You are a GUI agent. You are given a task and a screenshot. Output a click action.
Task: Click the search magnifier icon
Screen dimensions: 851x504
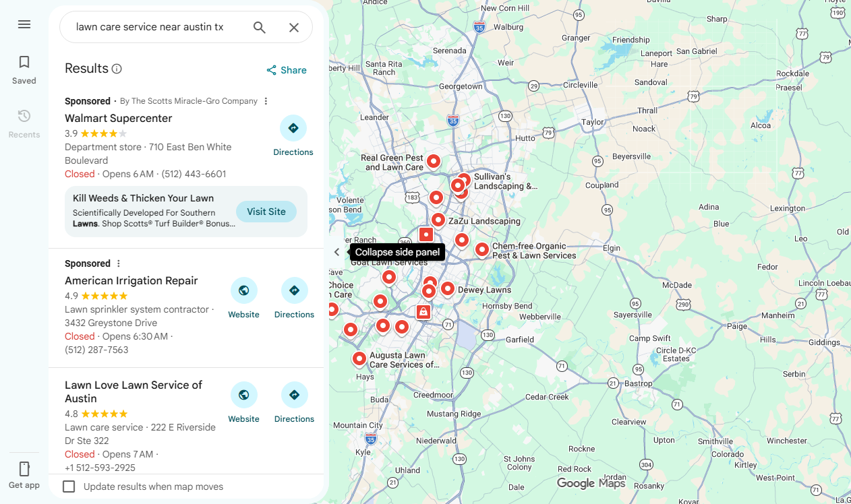click(x=260, y=27)
